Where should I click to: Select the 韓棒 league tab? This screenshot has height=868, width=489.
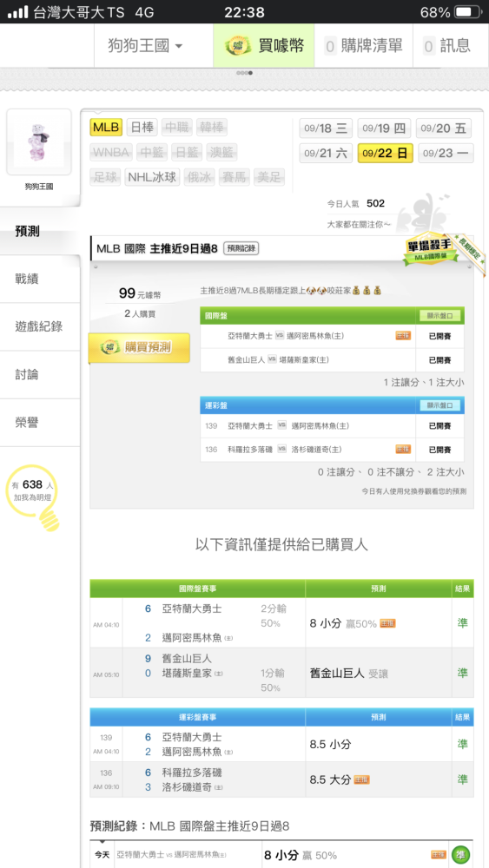pos(212,128)
